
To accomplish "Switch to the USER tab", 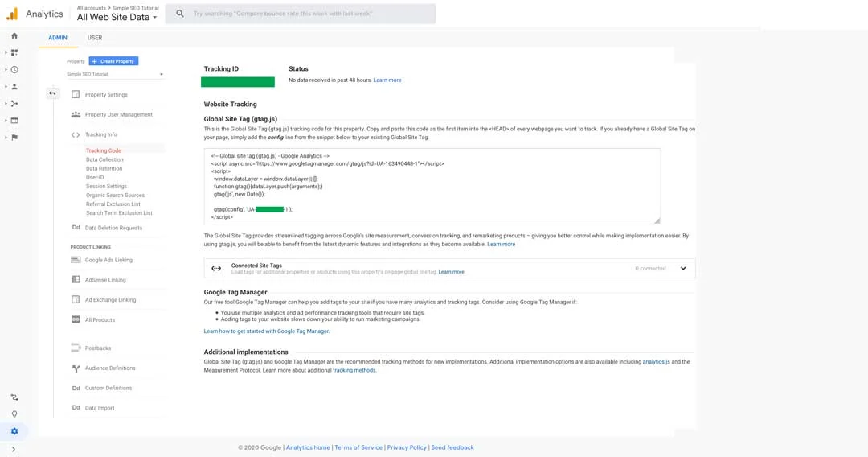I will pyautogui.click(x=95, y=38).
